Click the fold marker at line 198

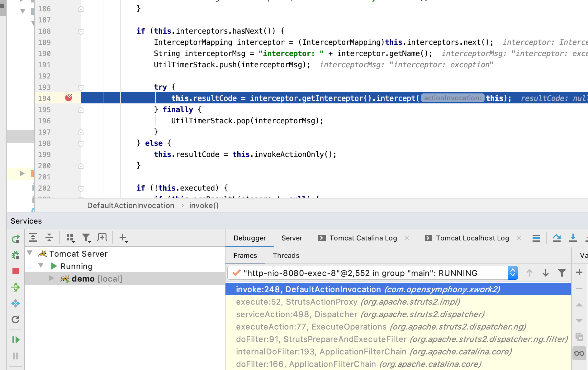point(81,144)
